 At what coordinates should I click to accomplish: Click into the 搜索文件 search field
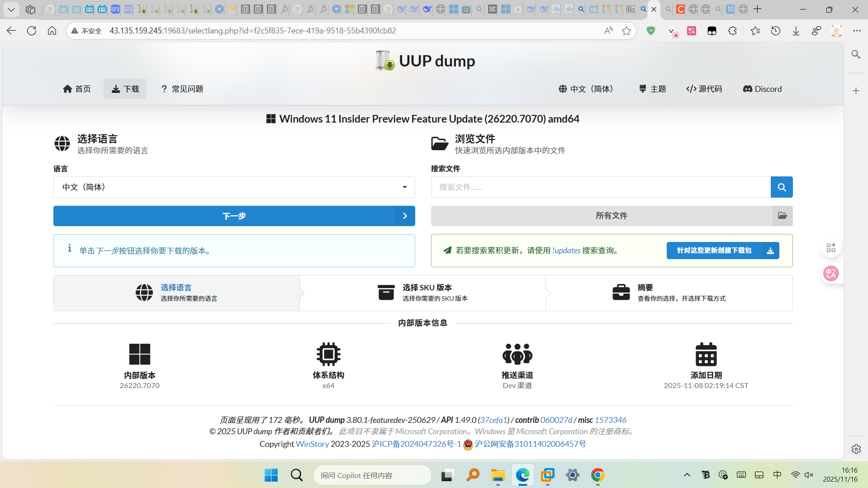pos(600,187)
